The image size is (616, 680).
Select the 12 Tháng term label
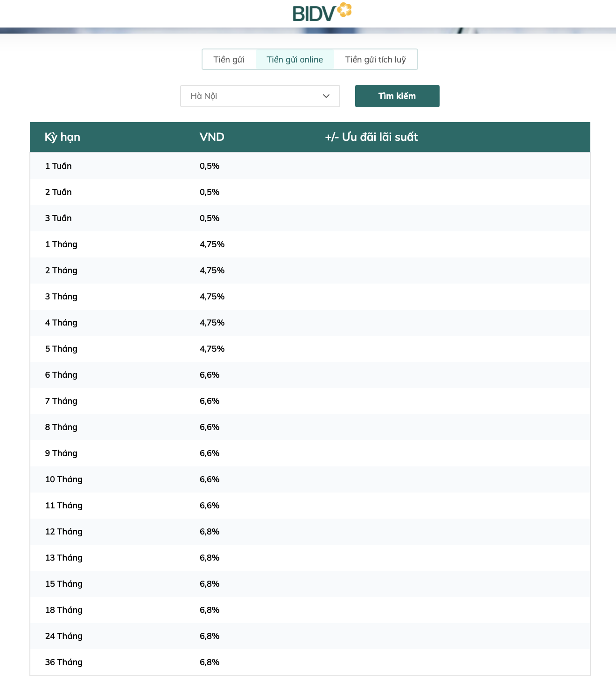(x=64, y=532)
